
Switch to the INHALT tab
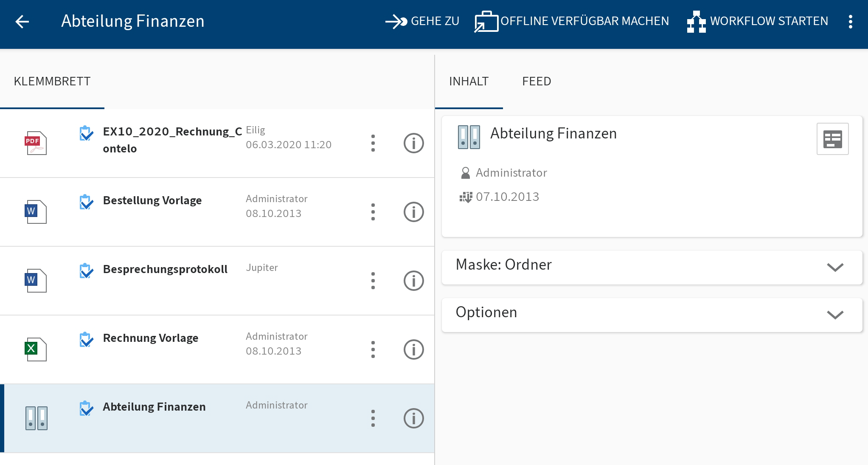pyautogui.click(x=469, y=81)
